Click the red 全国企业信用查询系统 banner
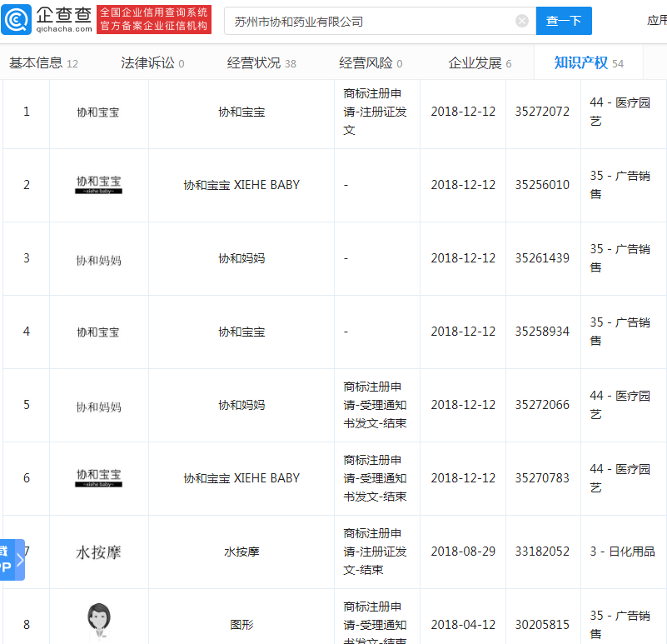The image size is (667, 644). [154, 20]
